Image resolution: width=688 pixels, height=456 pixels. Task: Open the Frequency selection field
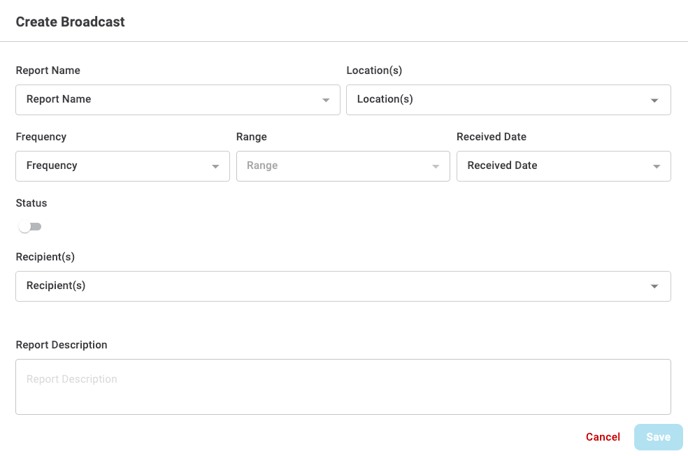pyautogui.click(x=115, y=166)
